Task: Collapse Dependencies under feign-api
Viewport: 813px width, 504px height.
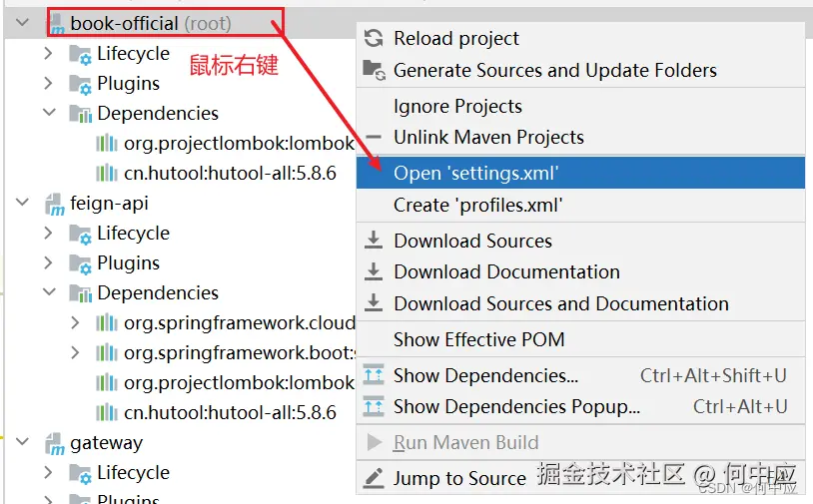Action: tap(49, 292)
